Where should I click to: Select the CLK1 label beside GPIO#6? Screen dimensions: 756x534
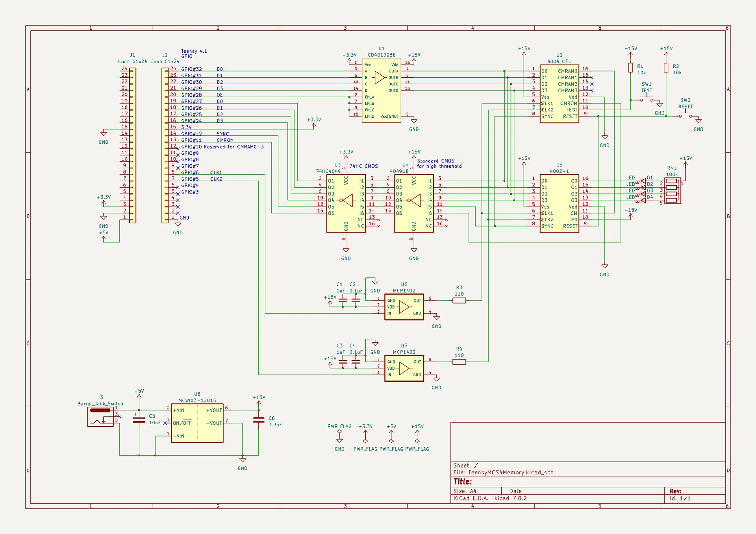(x=216, y=172)
